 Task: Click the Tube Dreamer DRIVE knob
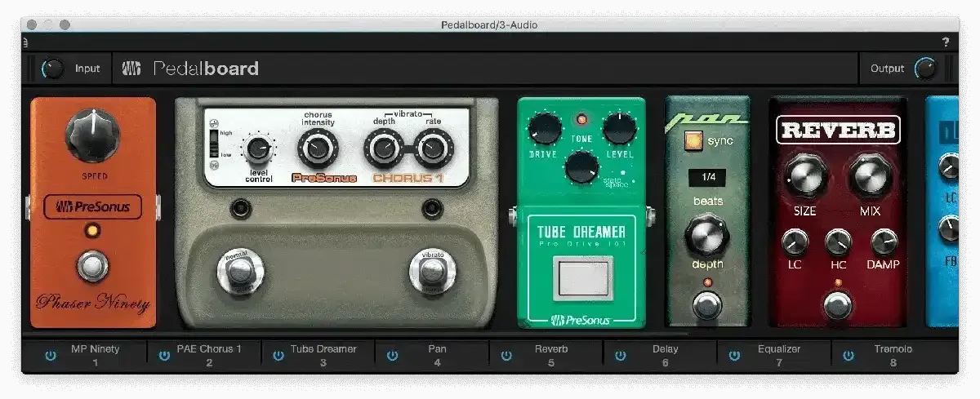click(544, 129)
